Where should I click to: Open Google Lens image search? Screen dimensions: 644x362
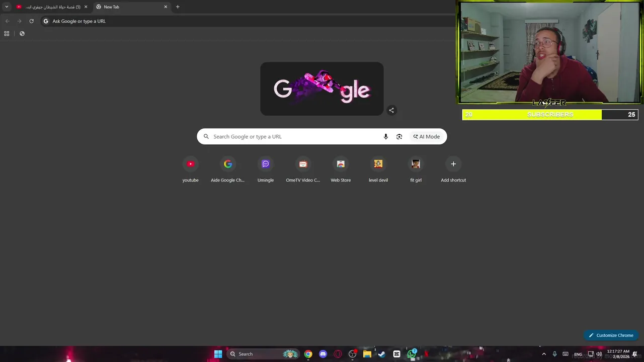pyautogui.click(x=399, y=136)
